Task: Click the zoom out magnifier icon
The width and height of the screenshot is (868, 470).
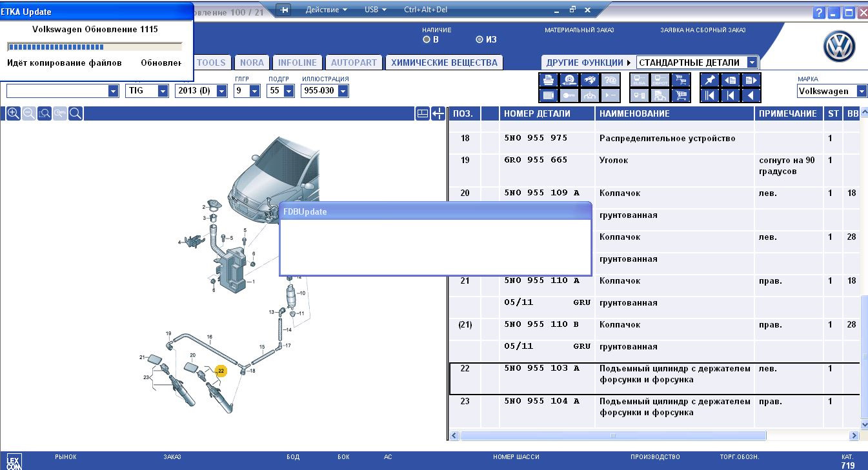Action: click(x=29, y=114)
